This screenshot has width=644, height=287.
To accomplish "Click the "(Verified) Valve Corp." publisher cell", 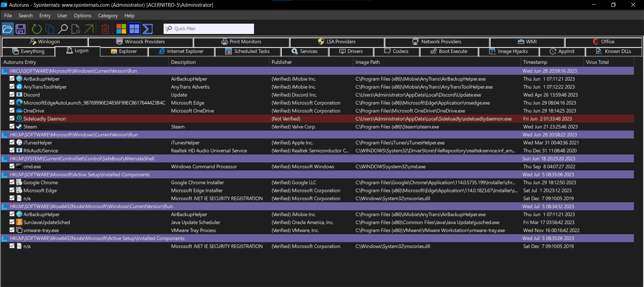I will tap(293, 127).
